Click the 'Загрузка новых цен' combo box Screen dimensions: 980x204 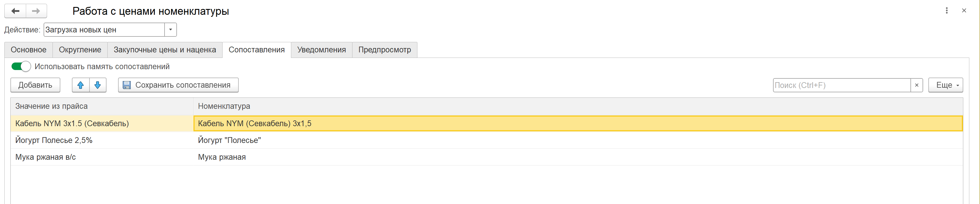[104, 30]
